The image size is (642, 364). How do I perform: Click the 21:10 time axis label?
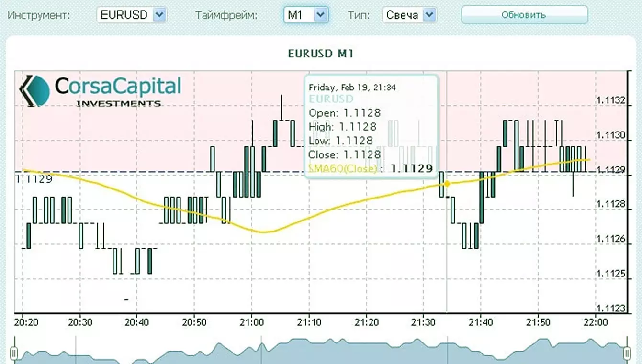(x=309, y=322)
